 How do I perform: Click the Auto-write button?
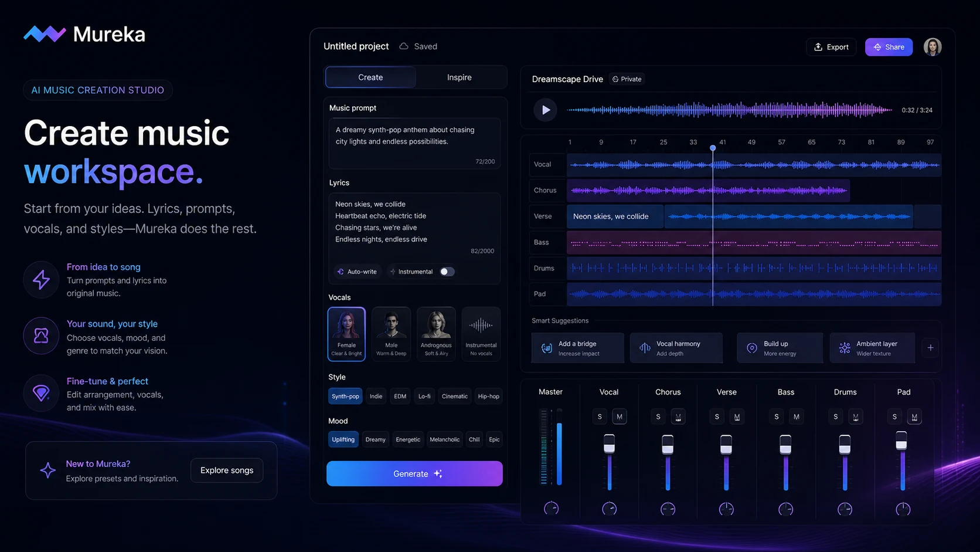(357, 272)
